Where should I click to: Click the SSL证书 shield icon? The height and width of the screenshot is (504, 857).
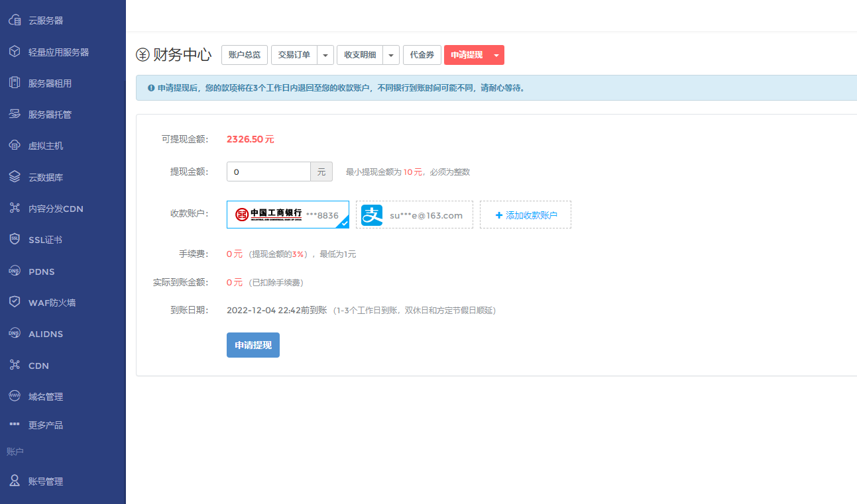point(14,240)
